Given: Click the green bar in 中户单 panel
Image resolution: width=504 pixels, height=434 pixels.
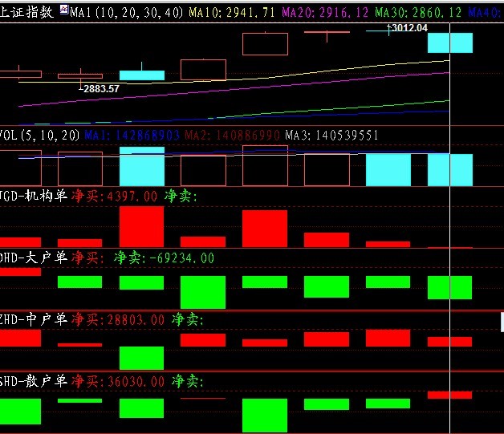Looking at the screenshot, I should pyautogui.click(x=141, y=358).
